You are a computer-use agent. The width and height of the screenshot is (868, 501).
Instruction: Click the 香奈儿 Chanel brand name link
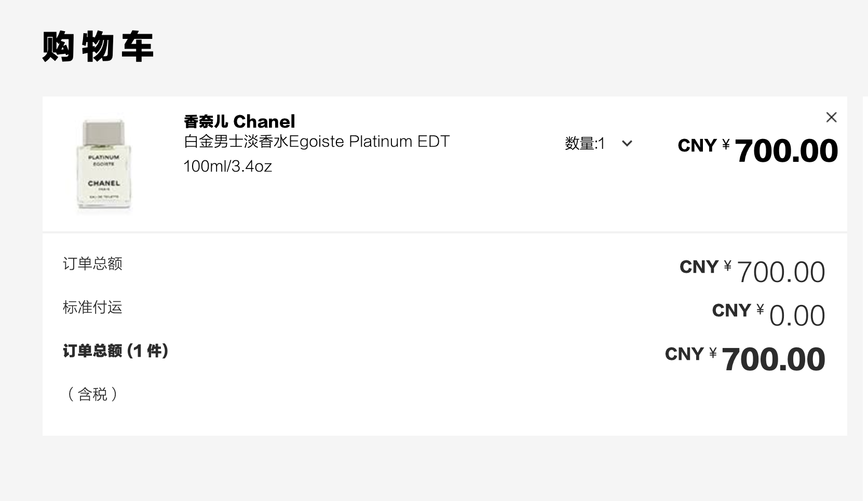coord(239,121)
